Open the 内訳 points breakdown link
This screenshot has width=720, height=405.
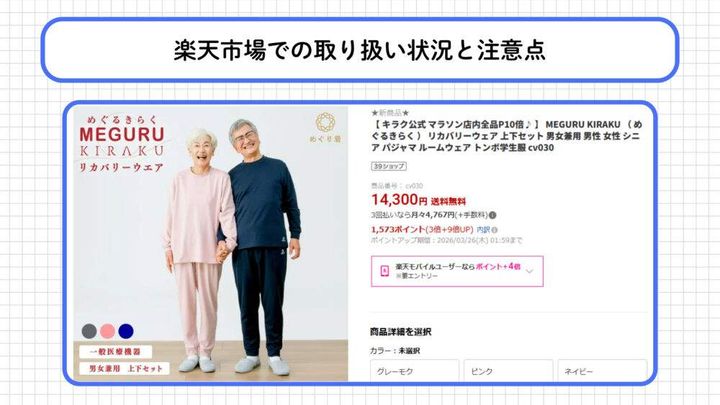tap(483, 230)
